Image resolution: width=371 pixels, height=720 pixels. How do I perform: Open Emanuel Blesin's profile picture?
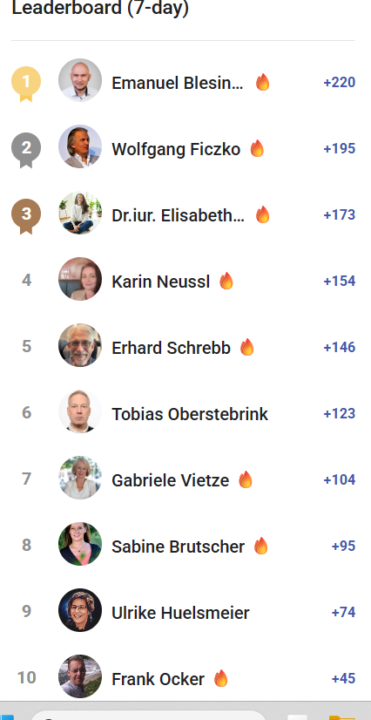80,80
